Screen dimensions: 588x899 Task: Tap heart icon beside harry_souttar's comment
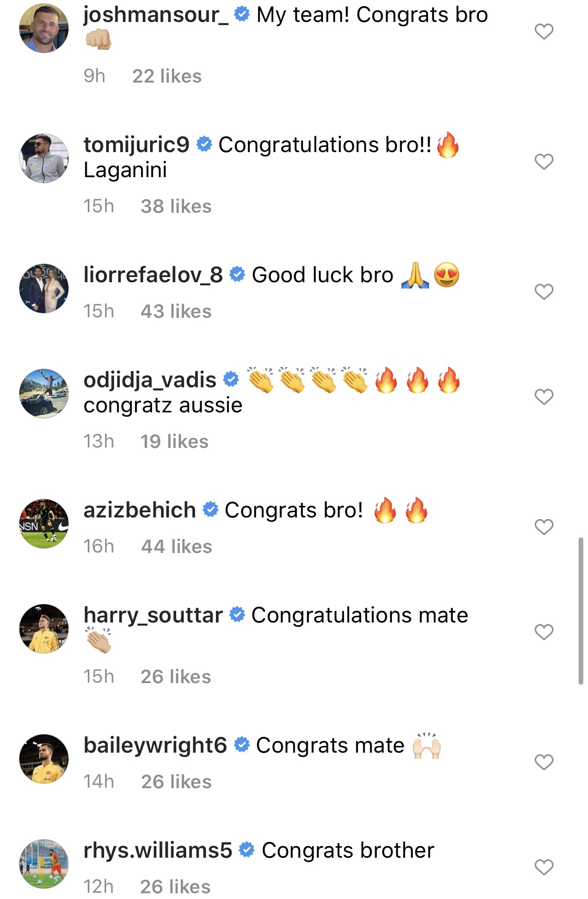pyautogui.click(x=544, y=632)
